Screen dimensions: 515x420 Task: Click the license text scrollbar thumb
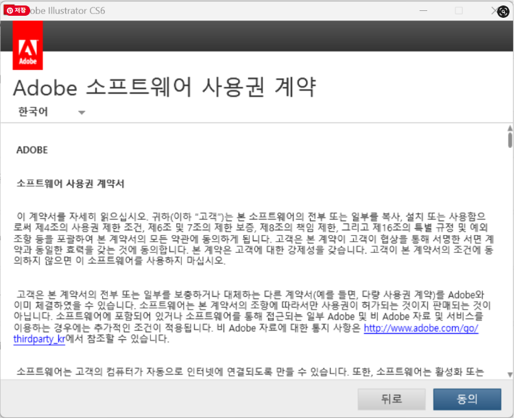click(510, 140)
